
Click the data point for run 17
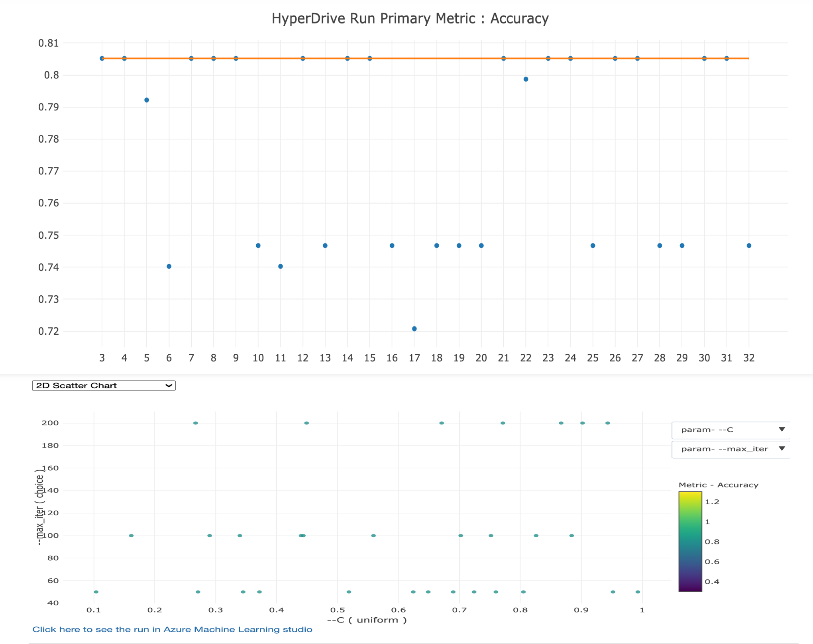(x=414, y=329)
